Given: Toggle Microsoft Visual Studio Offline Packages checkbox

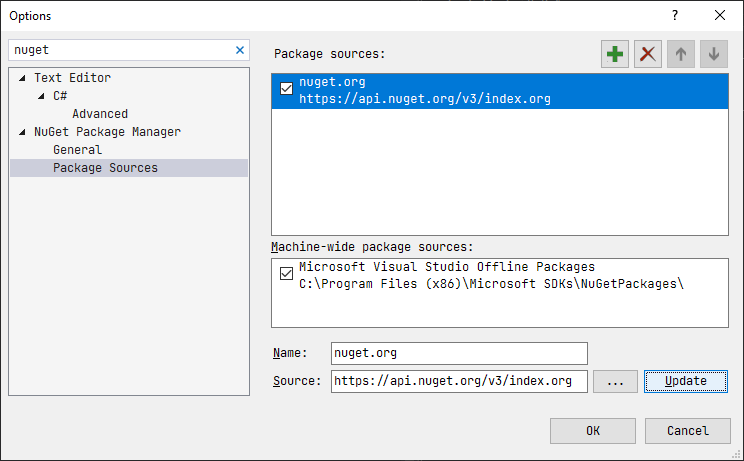Looking at the screenshot, I should coord(287,274).
